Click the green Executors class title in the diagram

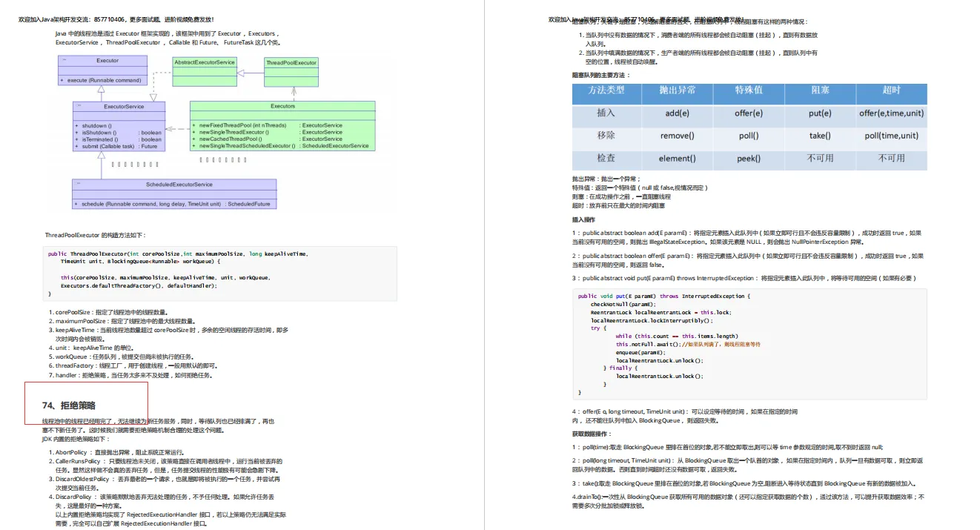pos(282,106)
